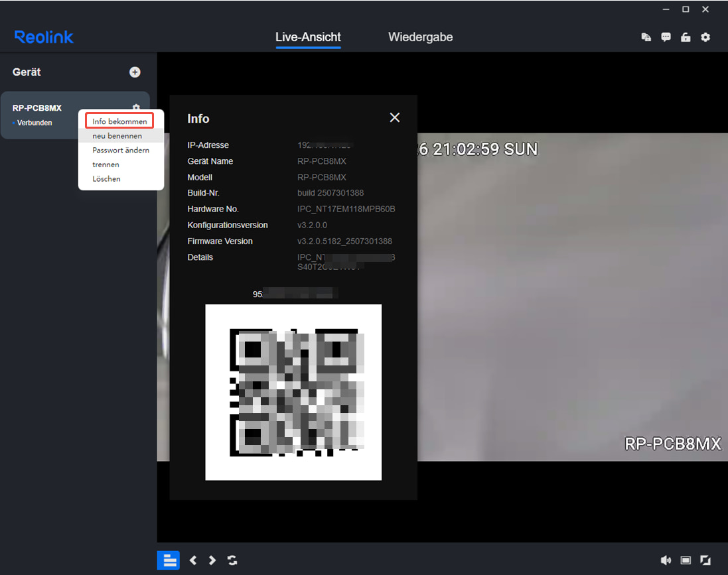
Task: Click Konfigurationsversion value v3.2.0.0
Action: 312,225
